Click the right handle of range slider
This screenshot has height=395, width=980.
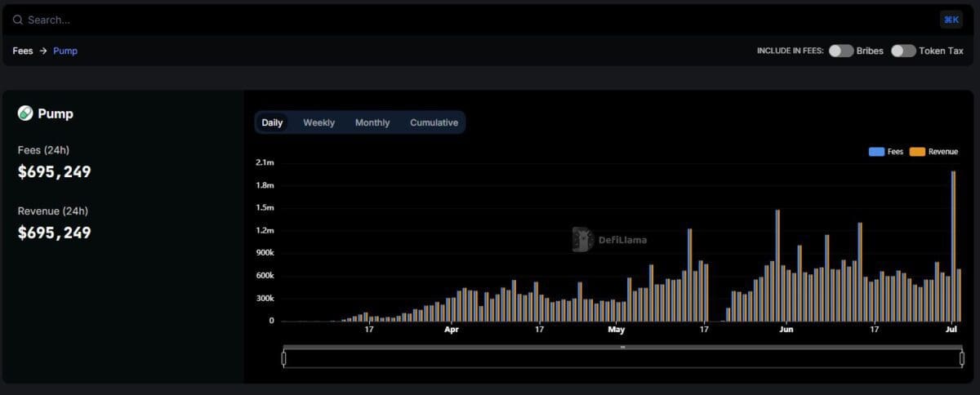tap(961, 357)
